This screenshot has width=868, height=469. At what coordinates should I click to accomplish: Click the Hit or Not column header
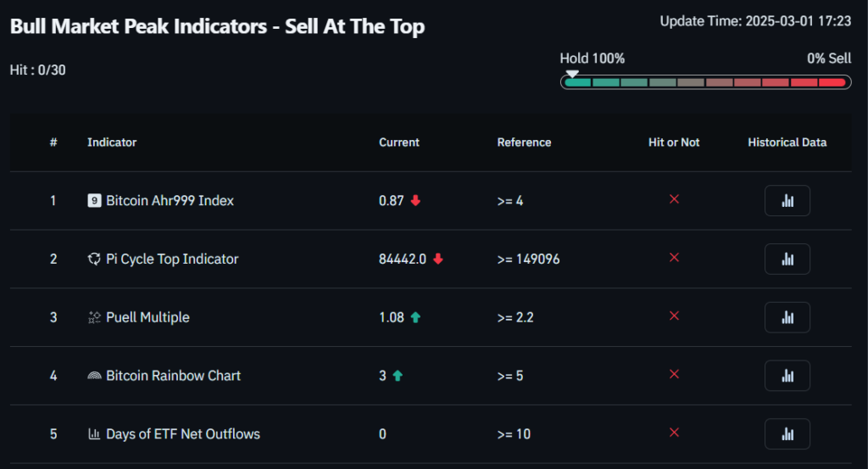674,142
